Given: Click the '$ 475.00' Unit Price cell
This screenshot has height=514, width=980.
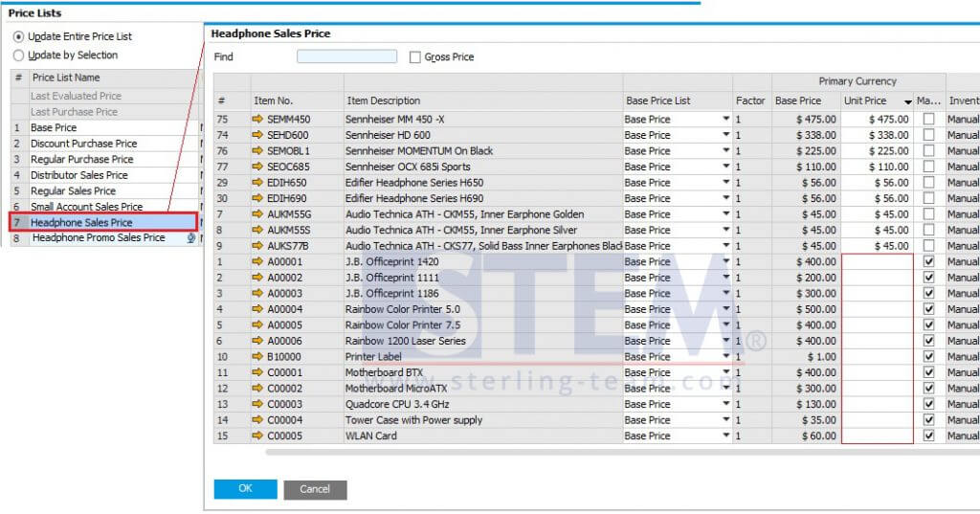Looking at the screenshot, I should [x=878, y=119].
